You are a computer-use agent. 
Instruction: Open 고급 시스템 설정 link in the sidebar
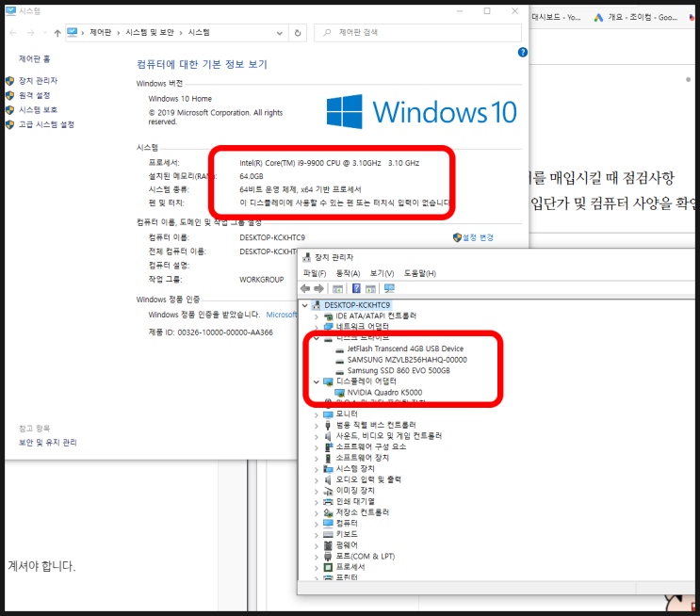[x=46, y=124]
